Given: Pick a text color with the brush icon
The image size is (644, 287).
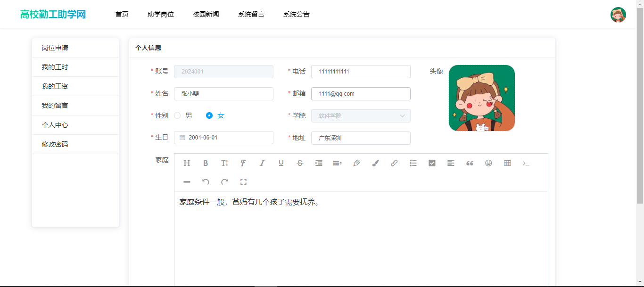Looking at the screenshot, I should (375, 163).
